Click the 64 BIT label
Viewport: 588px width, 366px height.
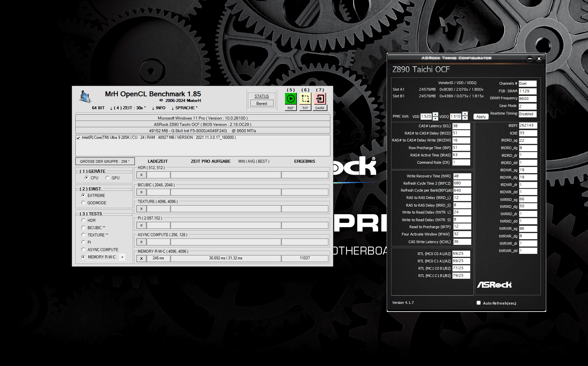point(98,108)
